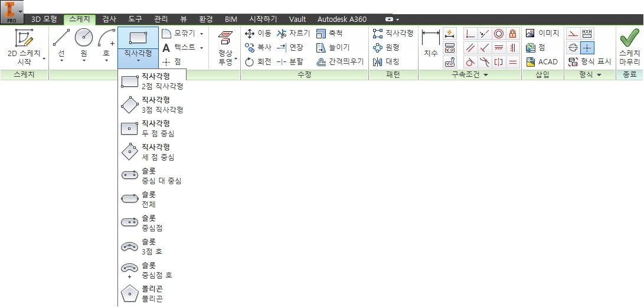Click Show Format (형식 표시)
644x307 pixels.
point(589,62)
